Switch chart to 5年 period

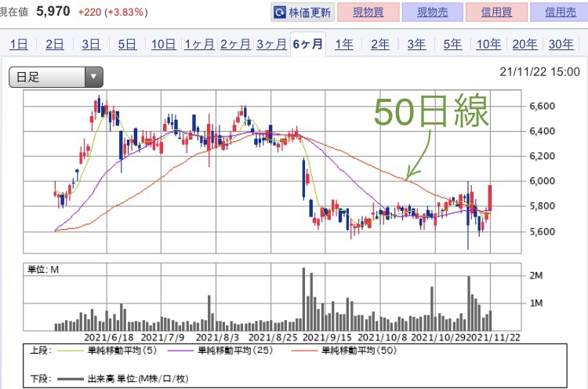[452, 44]
